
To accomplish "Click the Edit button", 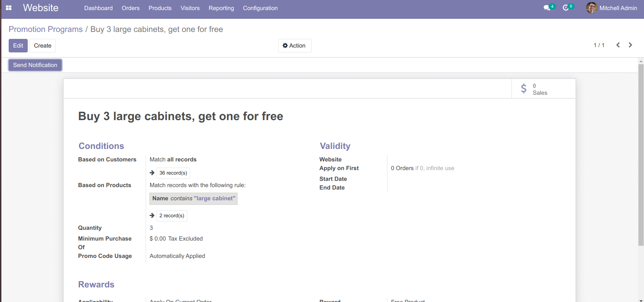I will pyautogui.click(x=18, y=45).
